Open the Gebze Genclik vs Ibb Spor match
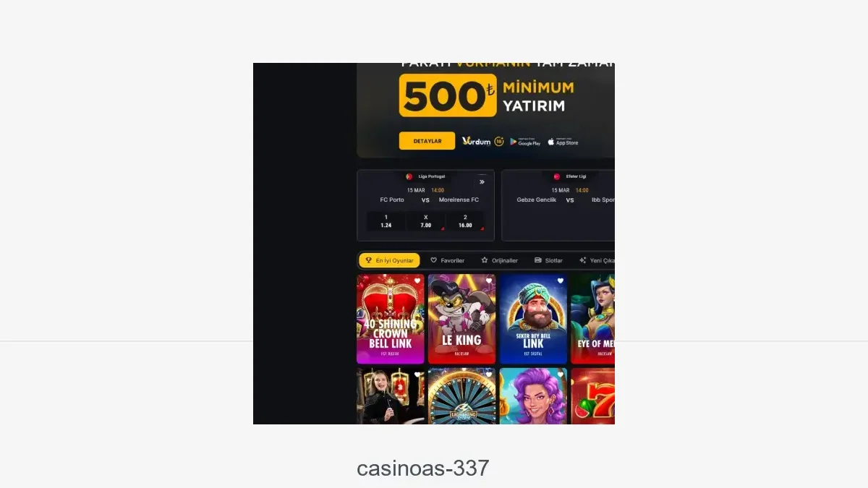 (558, 205)
